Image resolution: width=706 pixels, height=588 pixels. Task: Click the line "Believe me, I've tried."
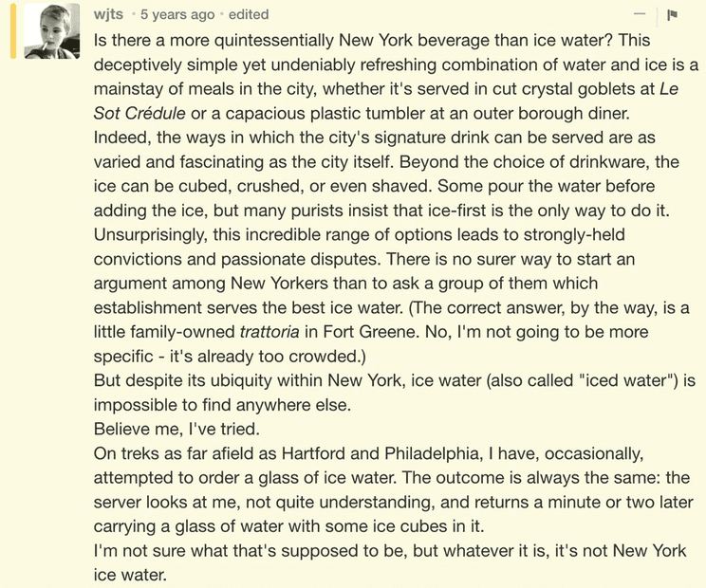click(x=176, y=429)
